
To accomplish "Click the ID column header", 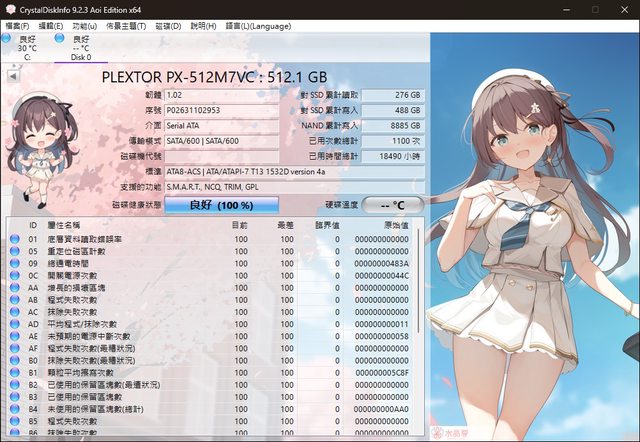I will click(33, 225).
